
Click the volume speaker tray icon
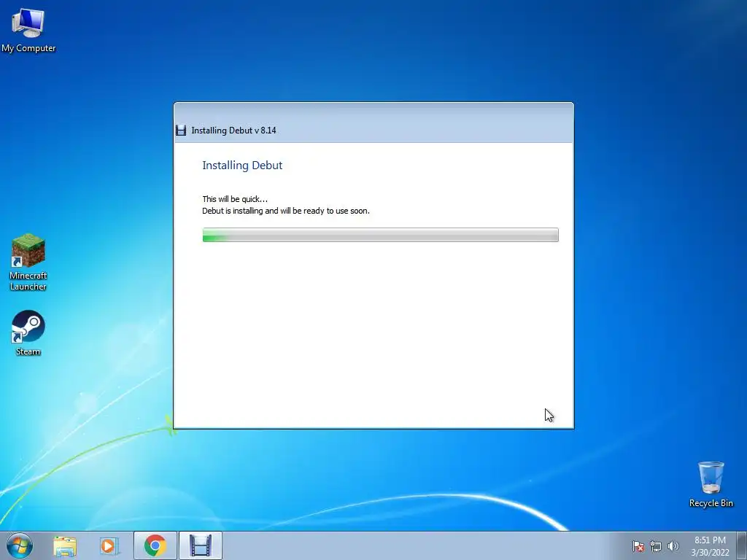(673, 546)
